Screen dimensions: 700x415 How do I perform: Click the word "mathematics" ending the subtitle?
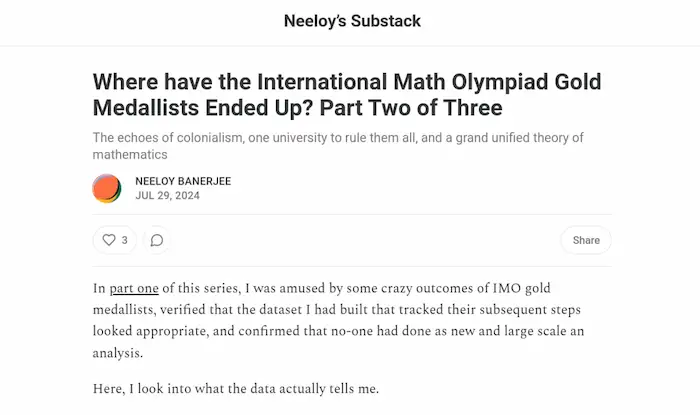click(129, 155)
